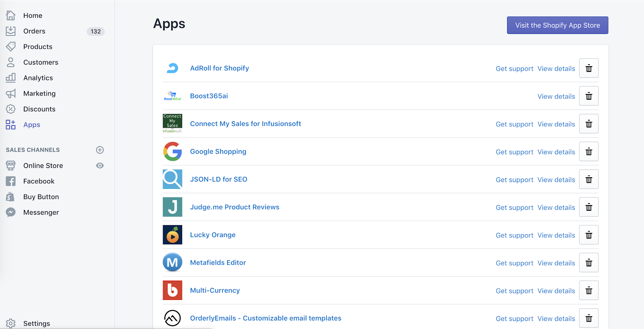The height and width of the screenshot is (329, 644).
Task: Open Lucky Orange app link
Action: (213, 235)
